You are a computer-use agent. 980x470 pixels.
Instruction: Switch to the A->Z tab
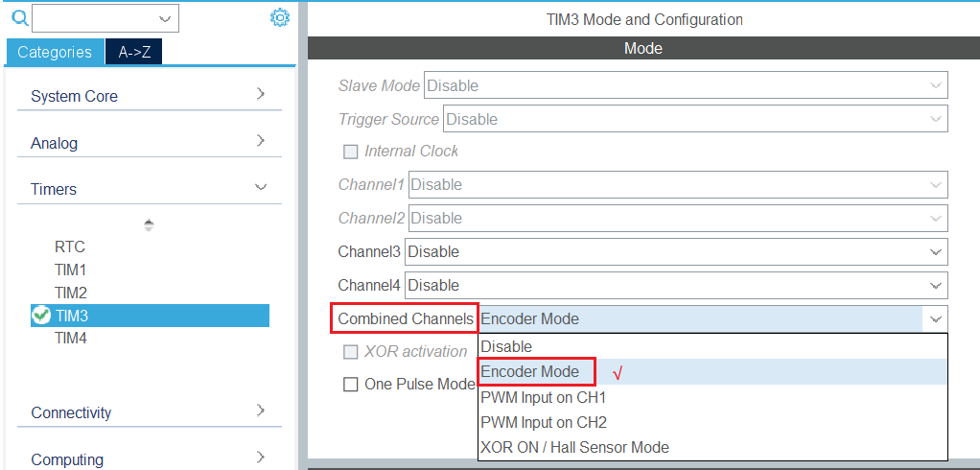(x=134, y=52)
